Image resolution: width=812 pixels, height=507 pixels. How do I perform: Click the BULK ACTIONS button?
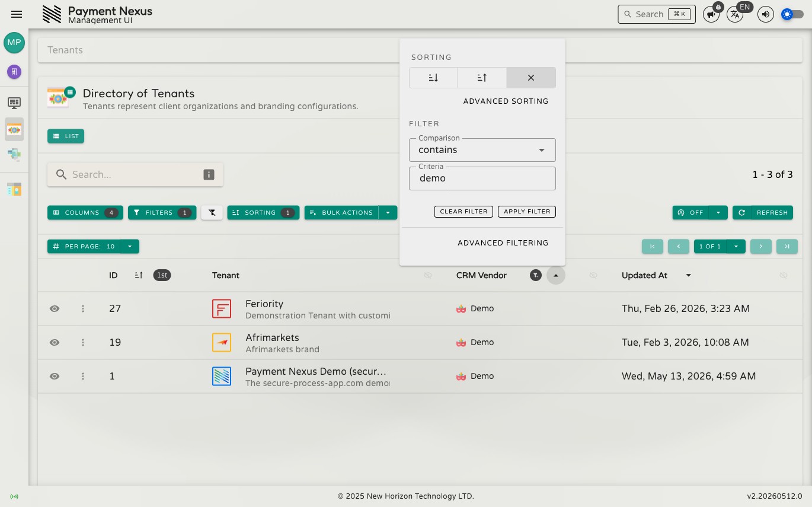(342, 212)
